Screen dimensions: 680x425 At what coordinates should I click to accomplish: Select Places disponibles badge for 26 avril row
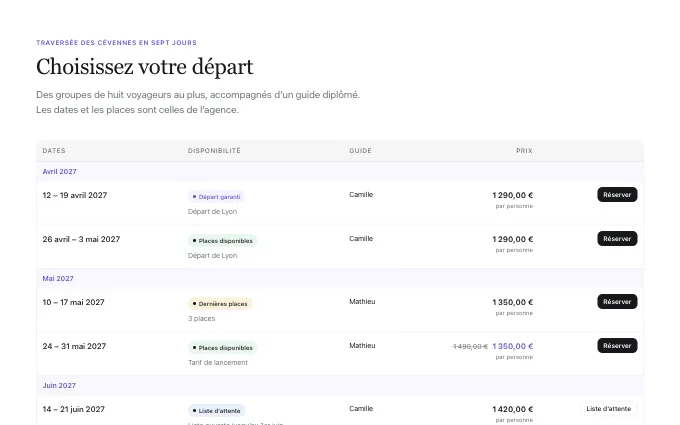click(222, 241)
